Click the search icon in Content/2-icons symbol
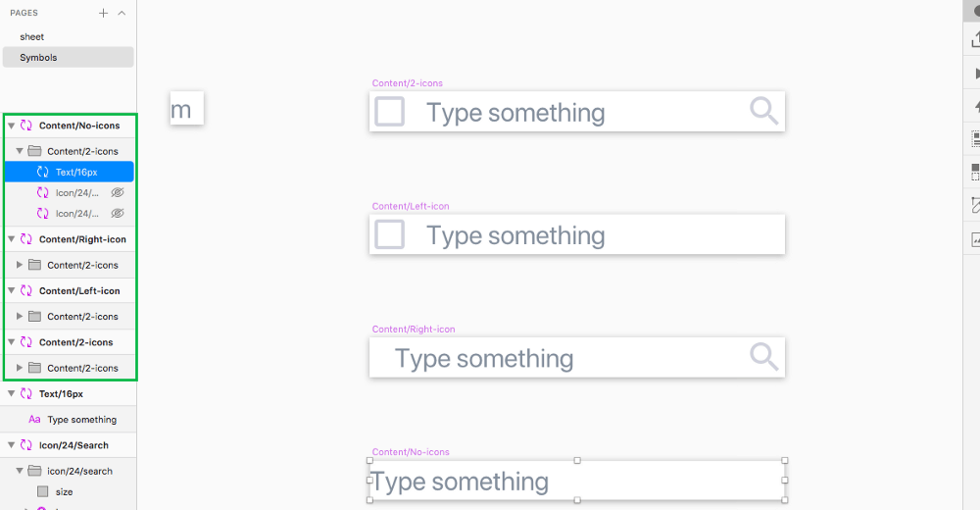Viewport: 980px width, 510px height. coord(763,112)
